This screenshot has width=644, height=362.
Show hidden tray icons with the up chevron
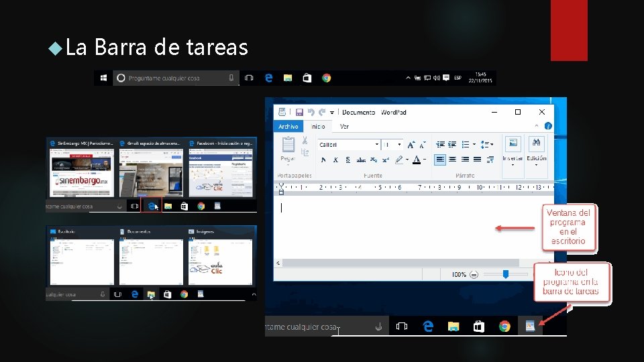[x=408, y=78]
